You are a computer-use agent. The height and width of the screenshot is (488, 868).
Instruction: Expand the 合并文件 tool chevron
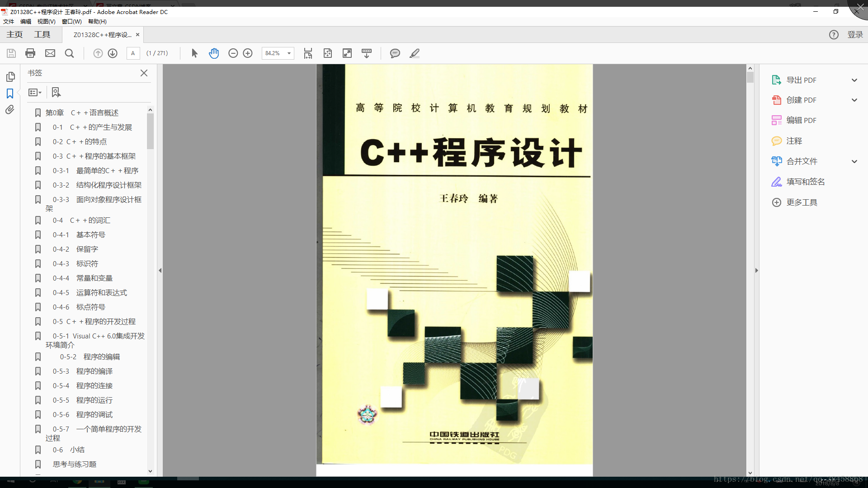854,161
